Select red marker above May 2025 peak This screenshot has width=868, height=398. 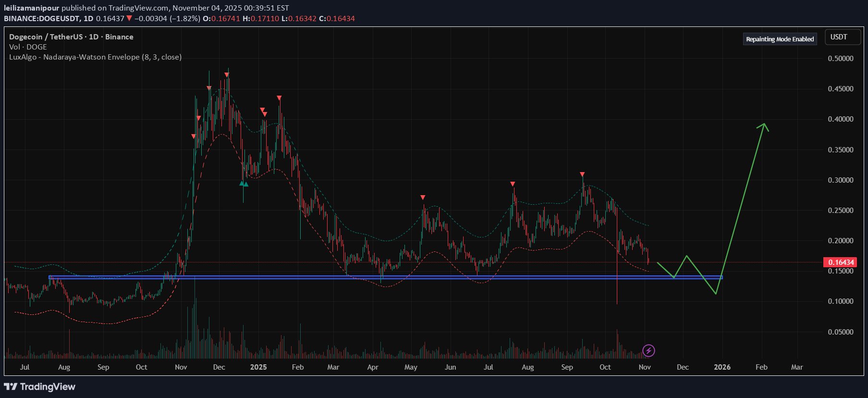pyautogui.click(x=423, y=198)
